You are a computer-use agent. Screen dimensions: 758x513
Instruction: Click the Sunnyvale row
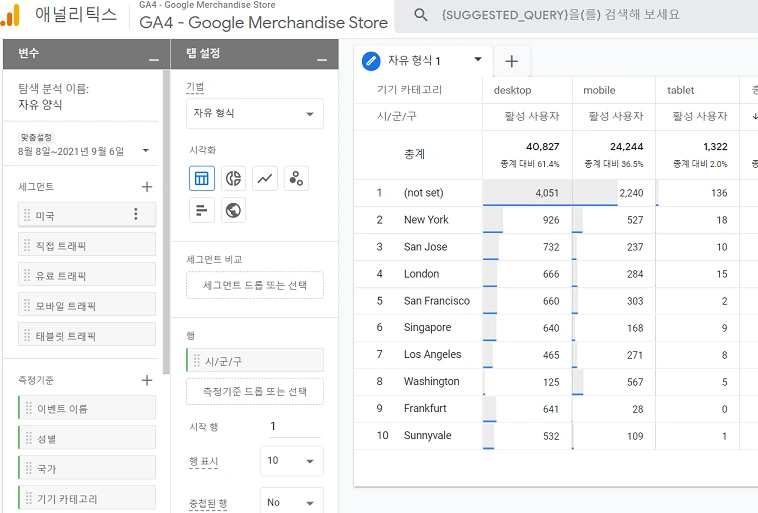tap(556, 436)
